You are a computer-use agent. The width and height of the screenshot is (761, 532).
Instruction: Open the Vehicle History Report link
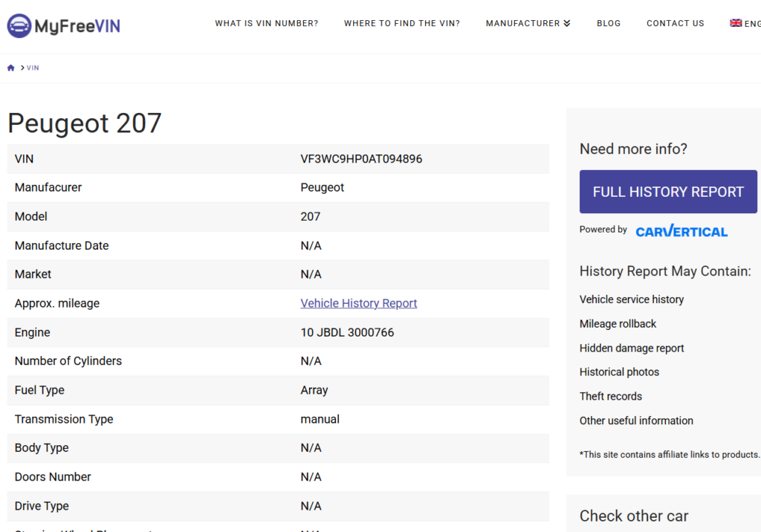(358, 303)
